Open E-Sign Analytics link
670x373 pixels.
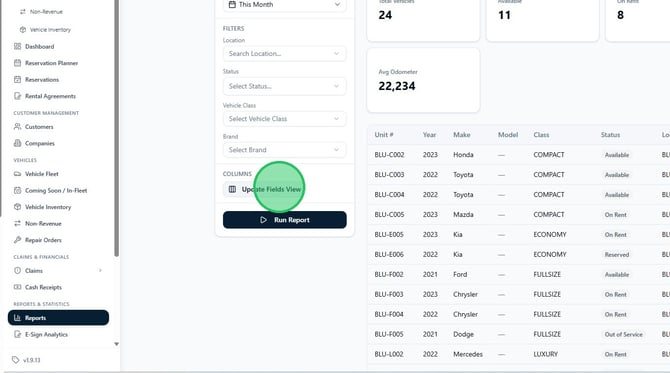(46, 335)
